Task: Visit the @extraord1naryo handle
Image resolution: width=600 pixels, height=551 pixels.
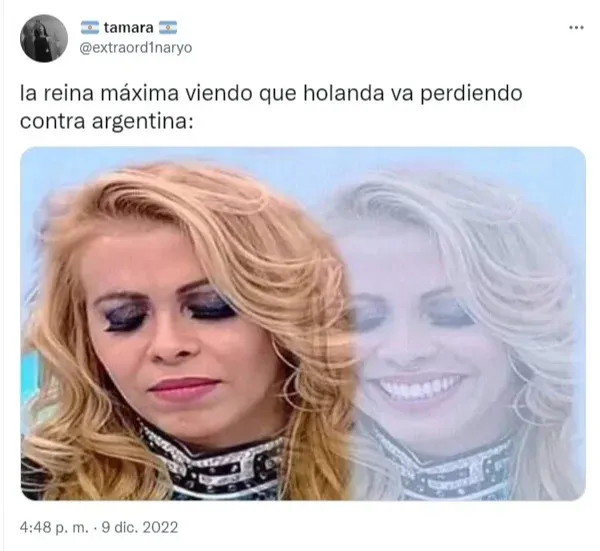Action: pyautogui.click(x=136, y=48)
